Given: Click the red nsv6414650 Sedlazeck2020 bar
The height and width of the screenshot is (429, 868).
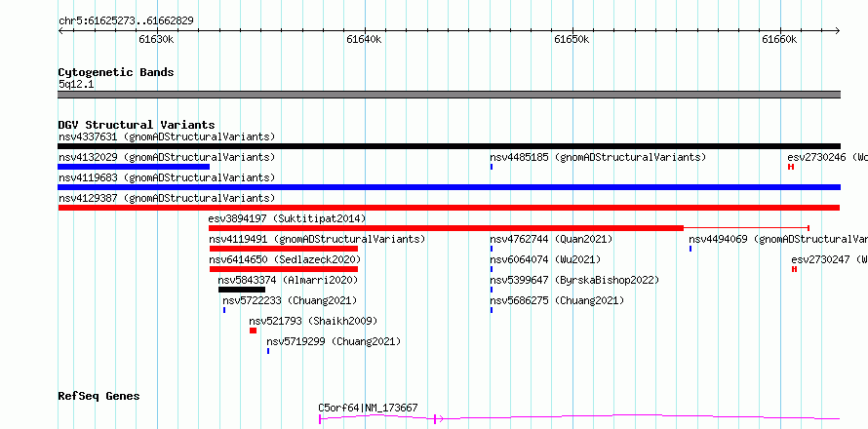Looking at the screenshot, I should pos(284,269).
